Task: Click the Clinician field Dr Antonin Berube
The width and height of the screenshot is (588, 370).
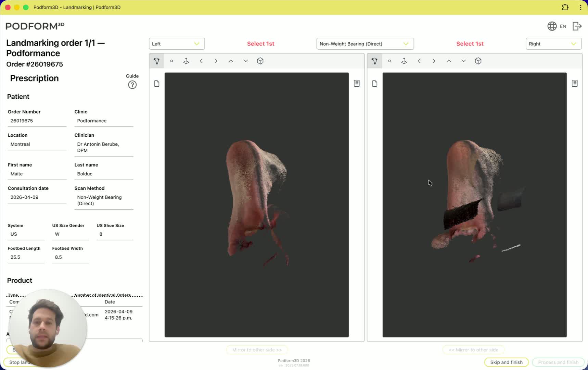Action: point(104,148)
